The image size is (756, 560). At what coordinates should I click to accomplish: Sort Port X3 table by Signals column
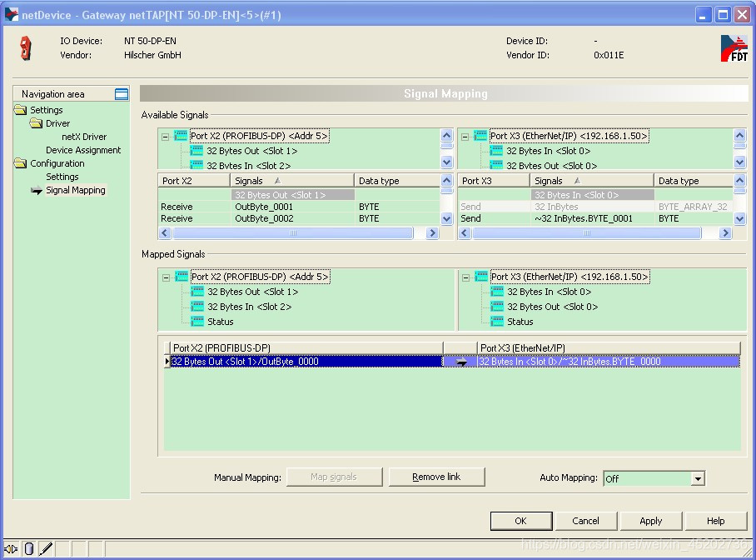pyautogui.click(x=592, y=181)
